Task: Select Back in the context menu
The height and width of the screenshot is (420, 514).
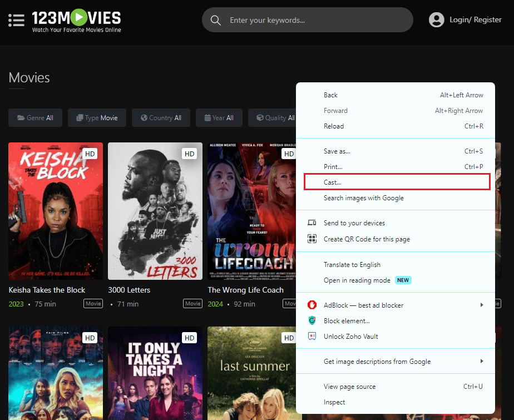Action: (x=396, y=95)
